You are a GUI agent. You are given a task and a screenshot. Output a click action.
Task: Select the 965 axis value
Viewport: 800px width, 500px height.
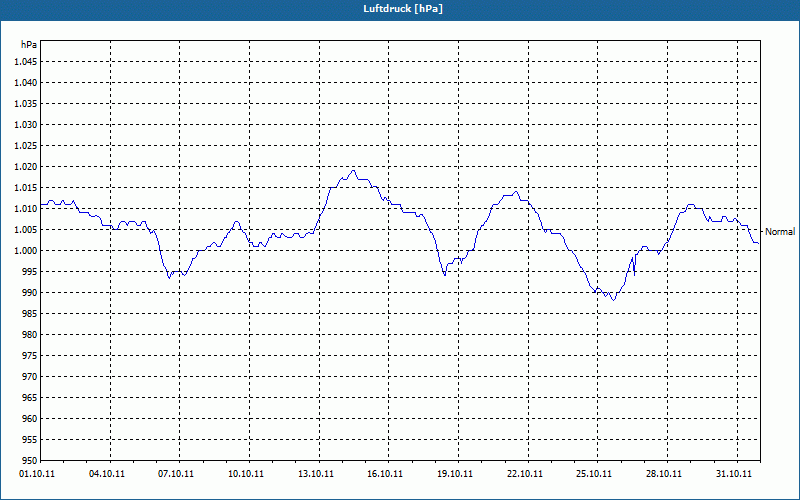click(x=30, y=397)
